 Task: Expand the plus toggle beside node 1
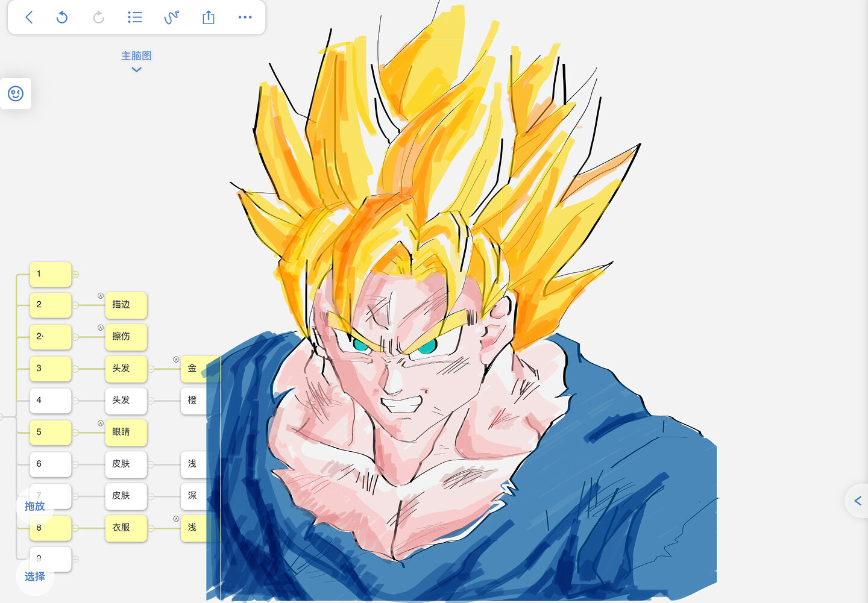[75, 275]
